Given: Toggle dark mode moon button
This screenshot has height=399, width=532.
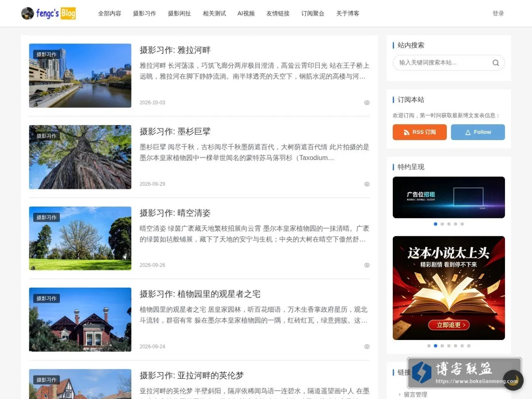Looking at the screenshot, I should pos(513,380).
